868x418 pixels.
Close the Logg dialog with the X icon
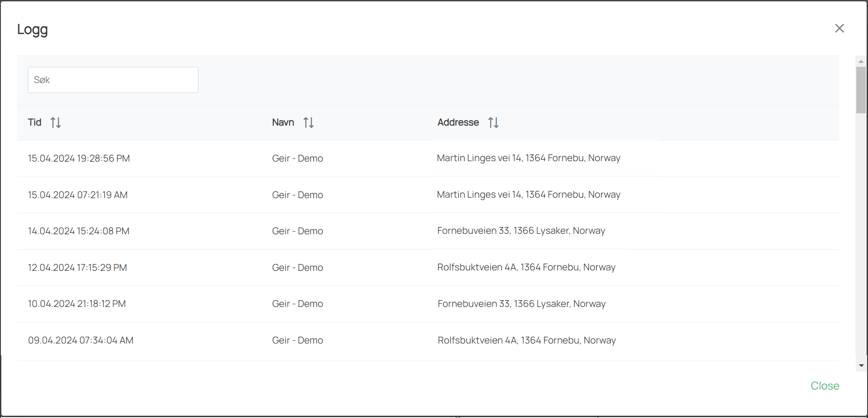pyautogui.click(x=839, y=28)
